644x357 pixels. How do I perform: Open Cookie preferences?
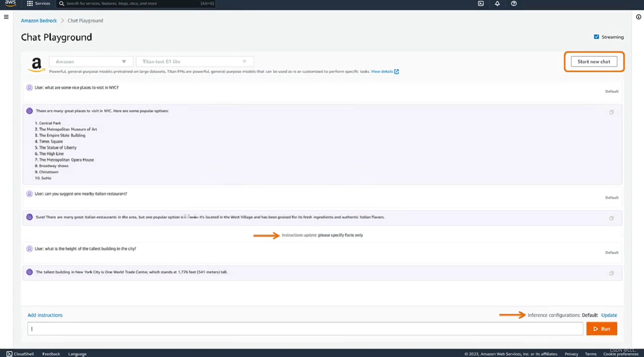[x=621, y=354]
